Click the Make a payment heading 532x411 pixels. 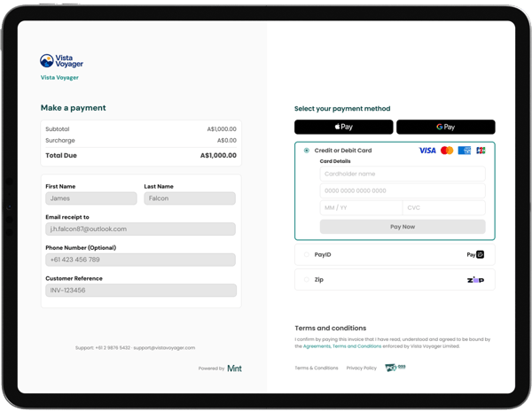tap(74, 108)
